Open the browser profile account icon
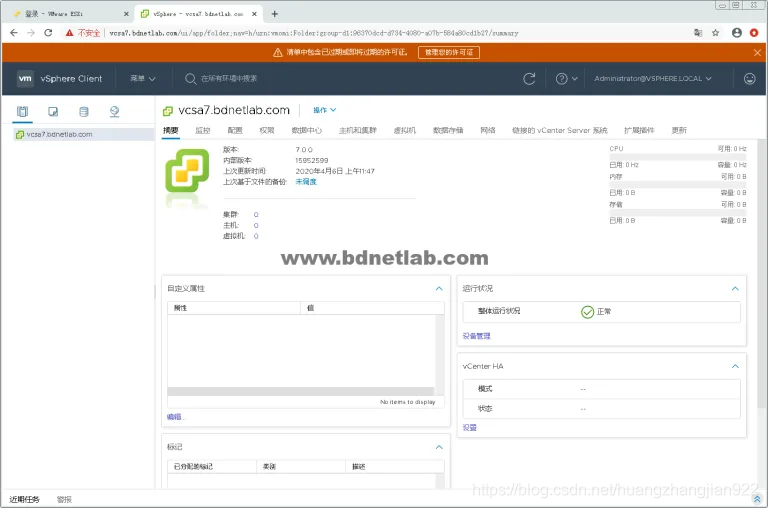768x508 pixels. tap(737, 33)
